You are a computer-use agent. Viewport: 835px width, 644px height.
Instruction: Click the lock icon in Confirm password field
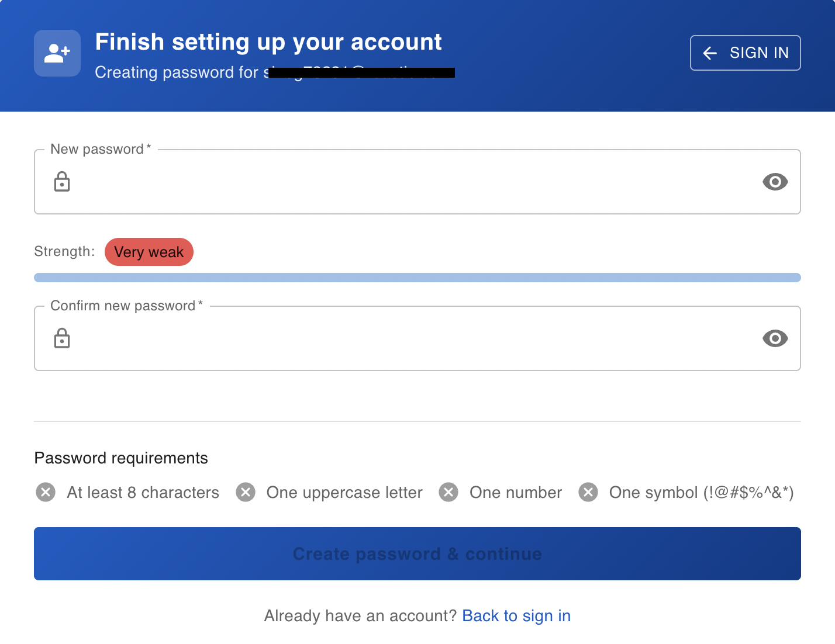tap(62, 338)
